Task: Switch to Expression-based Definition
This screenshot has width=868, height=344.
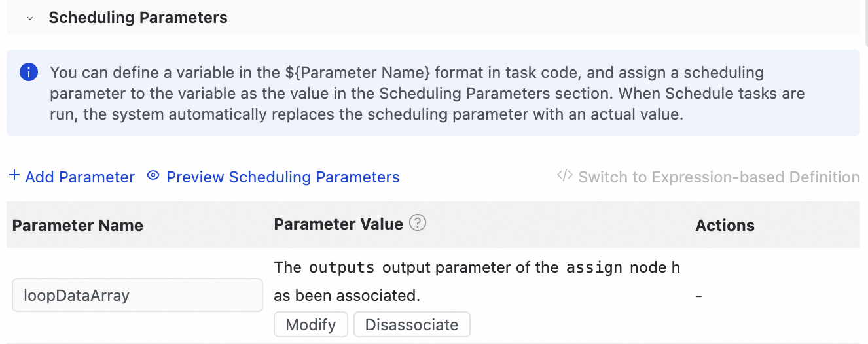Action: click(x=719, y=177)
